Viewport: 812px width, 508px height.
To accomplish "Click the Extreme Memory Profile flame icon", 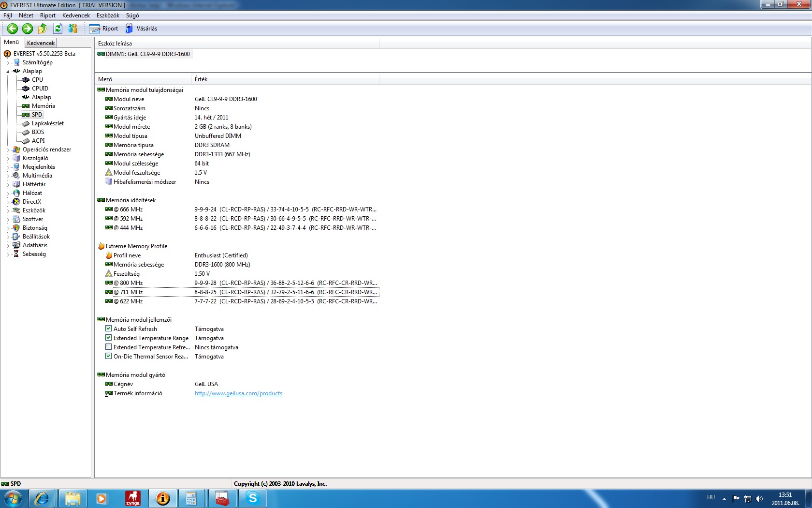I will [101, 246].
